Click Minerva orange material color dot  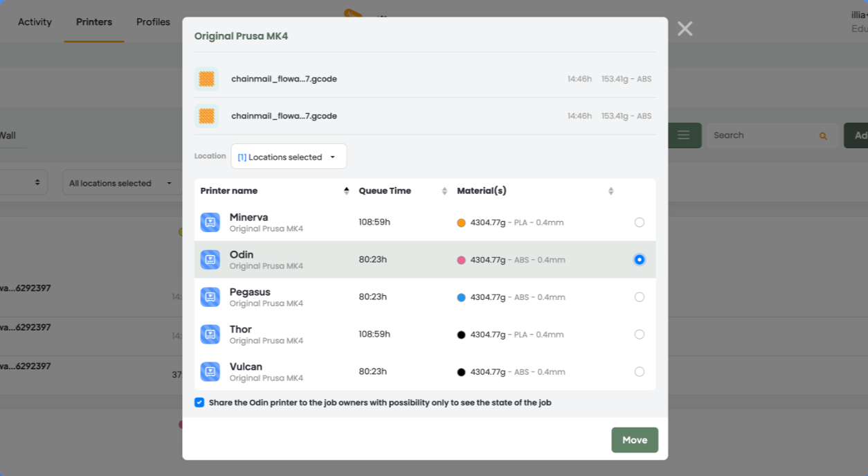coord(461,223)
